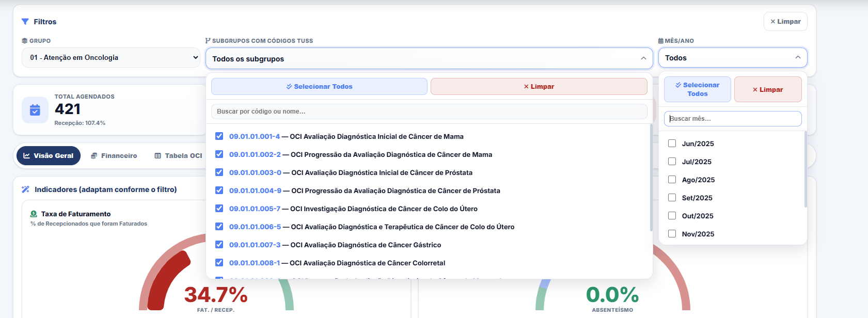Click the Recepção: 107.4% text
This screenshot has width=868, height=318.
pyautogui.click(x=80, y=123)
